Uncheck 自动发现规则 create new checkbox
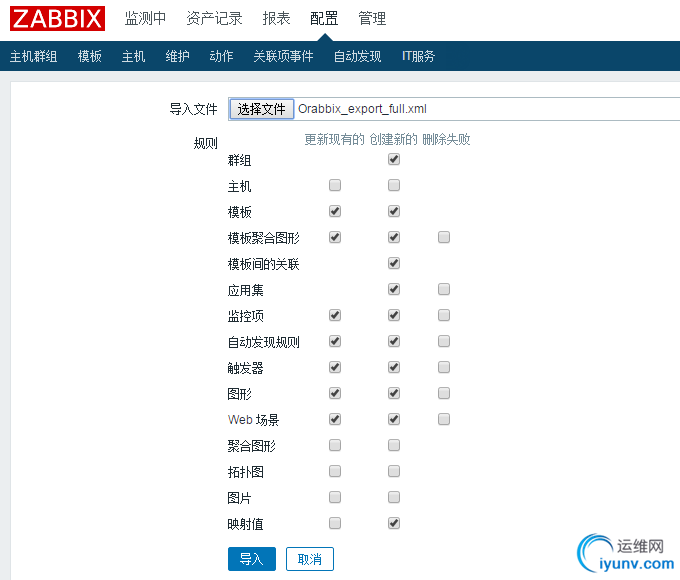680x580 pixels. click(x=394, y=341)
